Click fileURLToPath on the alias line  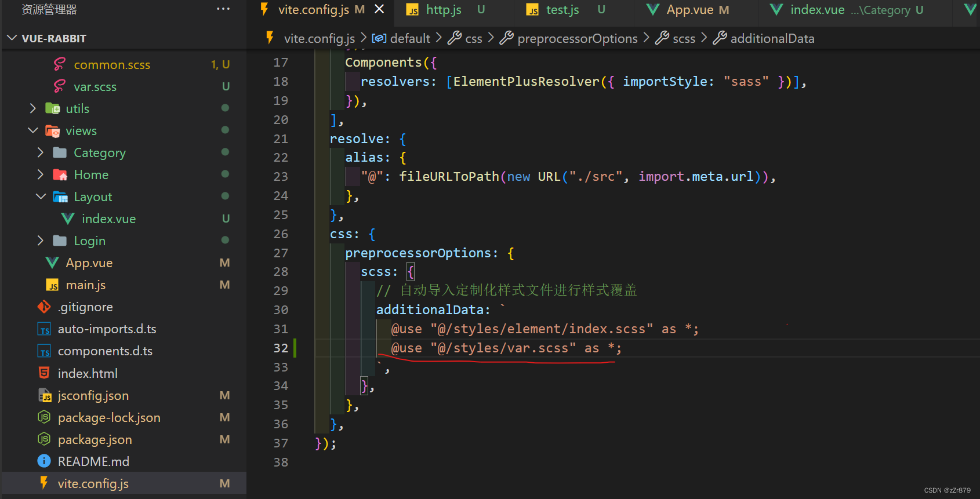pos(449,176)
